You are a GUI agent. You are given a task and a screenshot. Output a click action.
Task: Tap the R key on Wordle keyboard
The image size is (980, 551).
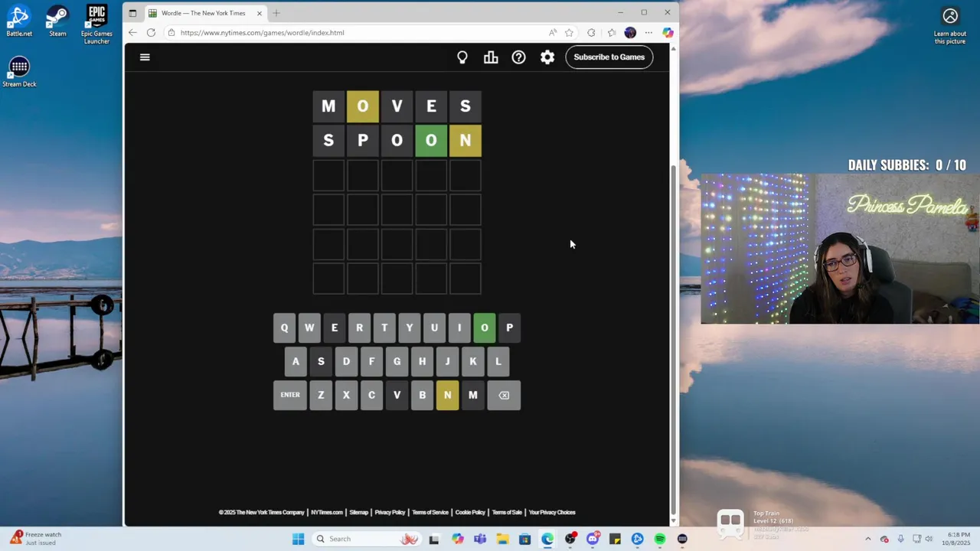point(359,328)
